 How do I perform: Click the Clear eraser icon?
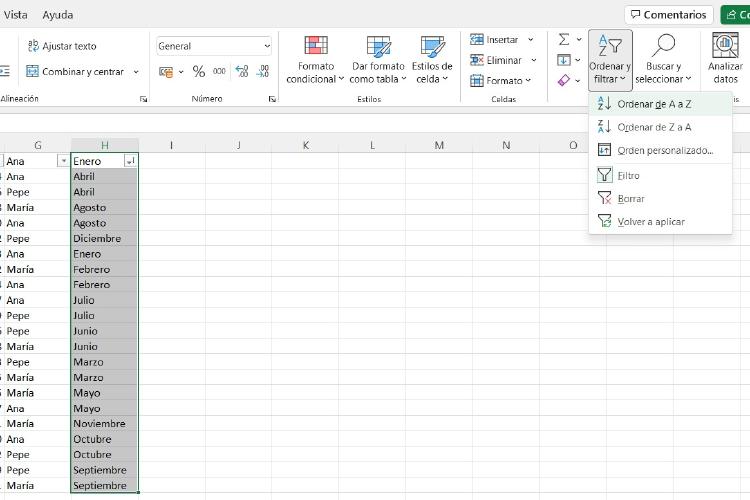tap(564, 80)
